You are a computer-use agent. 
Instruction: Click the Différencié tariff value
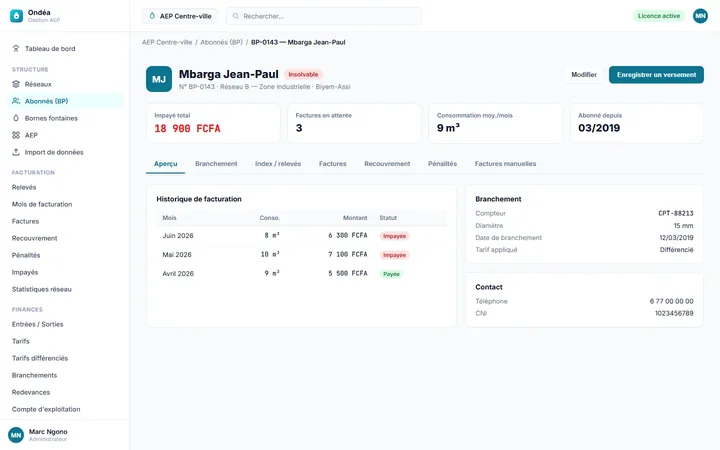coord(676,250)
